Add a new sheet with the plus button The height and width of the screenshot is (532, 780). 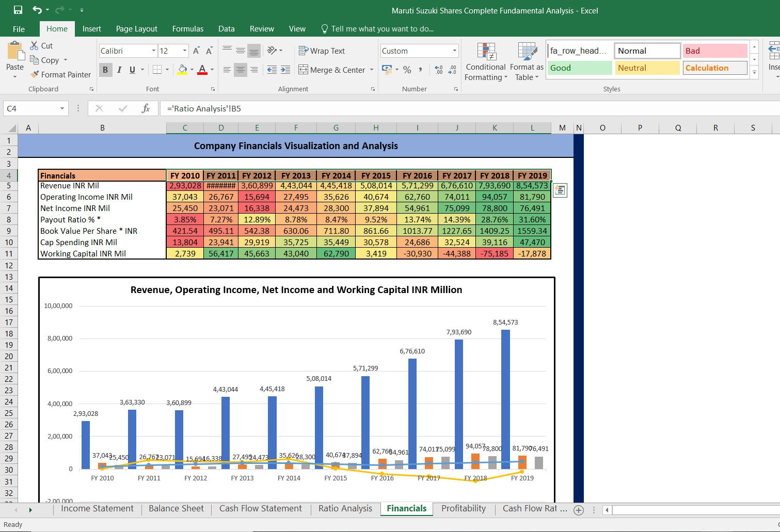tap(579, 510)
